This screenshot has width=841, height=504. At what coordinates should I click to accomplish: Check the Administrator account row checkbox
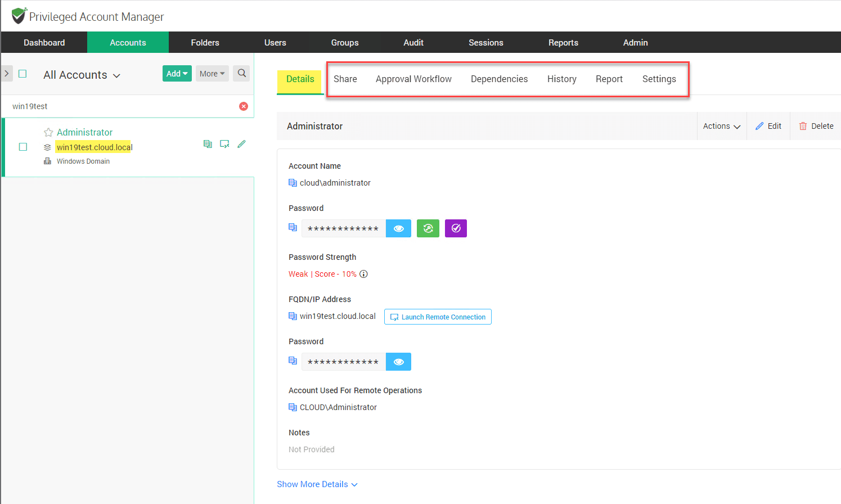click(23, 147)
